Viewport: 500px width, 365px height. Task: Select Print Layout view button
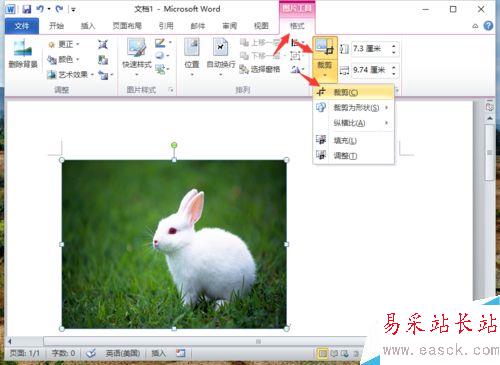point(322,353)
